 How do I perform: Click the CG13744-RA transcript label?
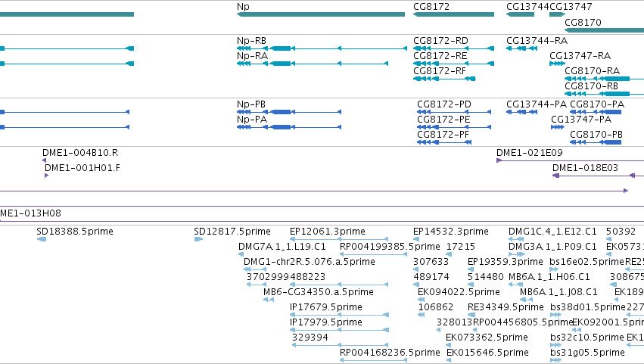[x=537, y=41]
